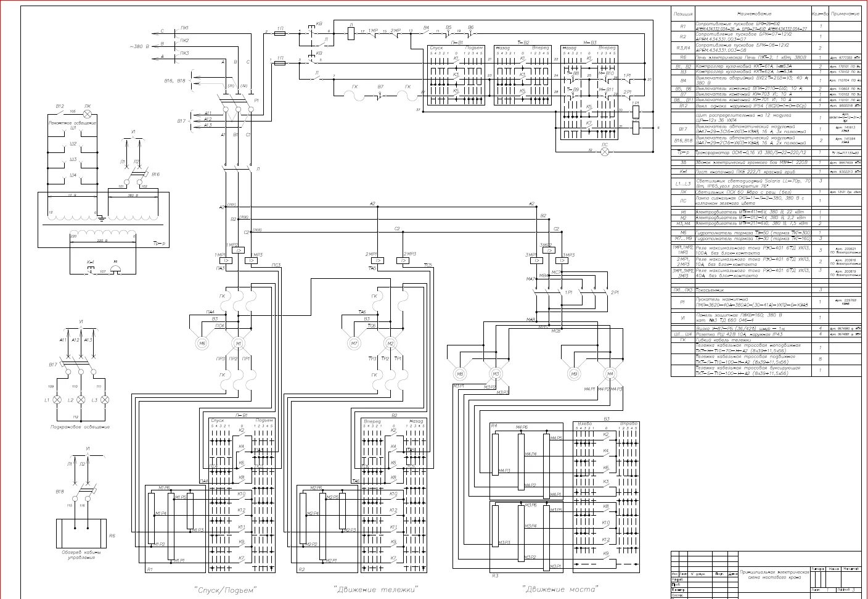Click the L2 lamp symbol in crane lighting

pos(81,400)
